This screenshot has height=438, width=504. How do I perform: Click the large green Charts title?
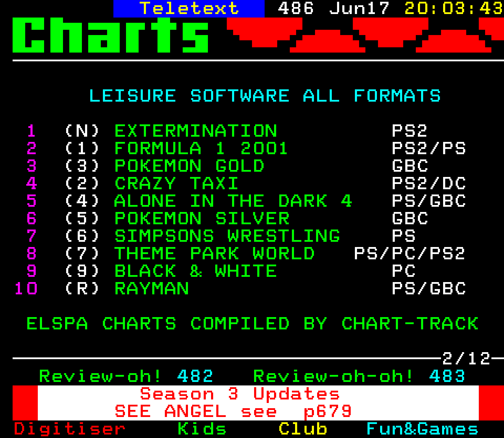(111, 35)
